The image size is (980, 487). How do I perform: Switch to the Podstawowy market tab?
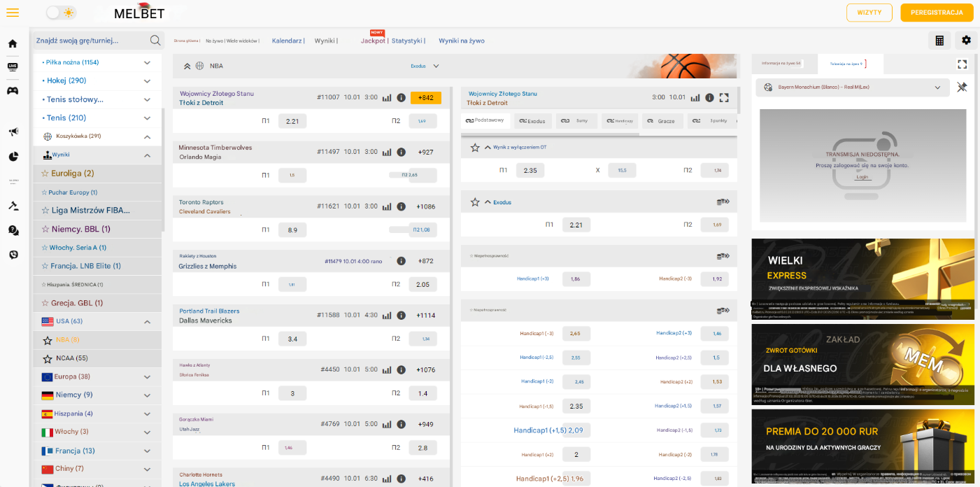click(486, 120)
